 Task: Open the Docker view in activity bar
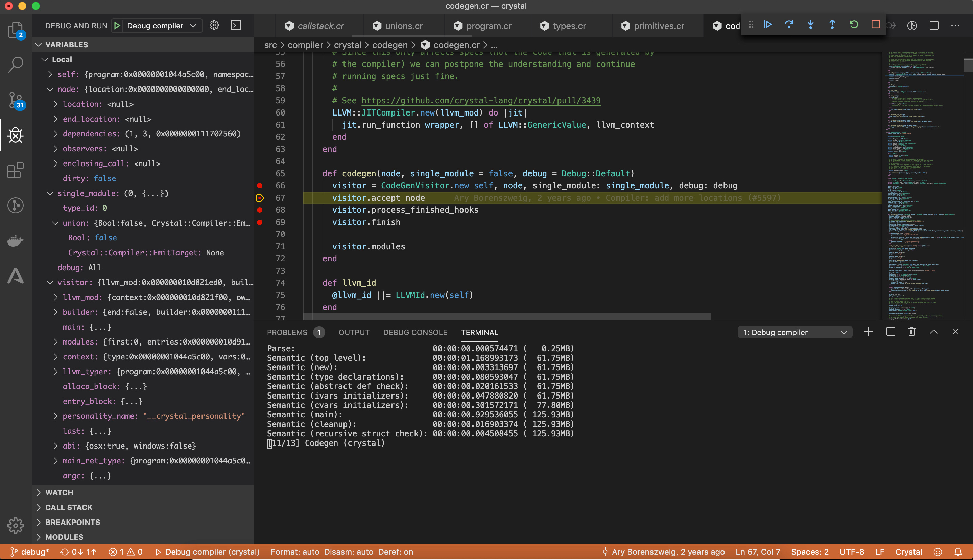(x=16, y=241)
